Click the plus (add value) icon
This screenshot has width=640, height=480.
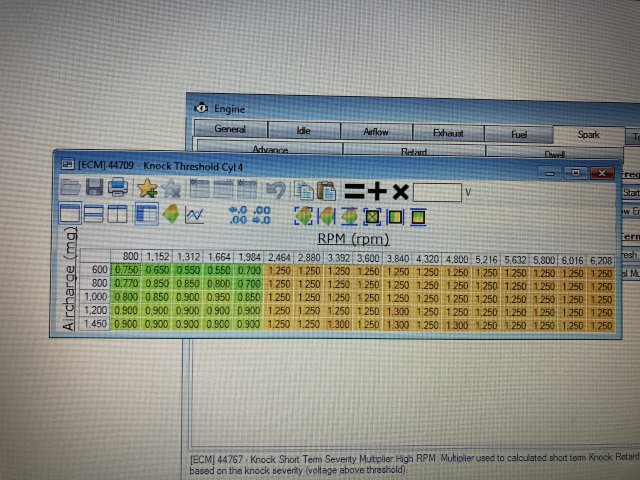click(378, 190)
